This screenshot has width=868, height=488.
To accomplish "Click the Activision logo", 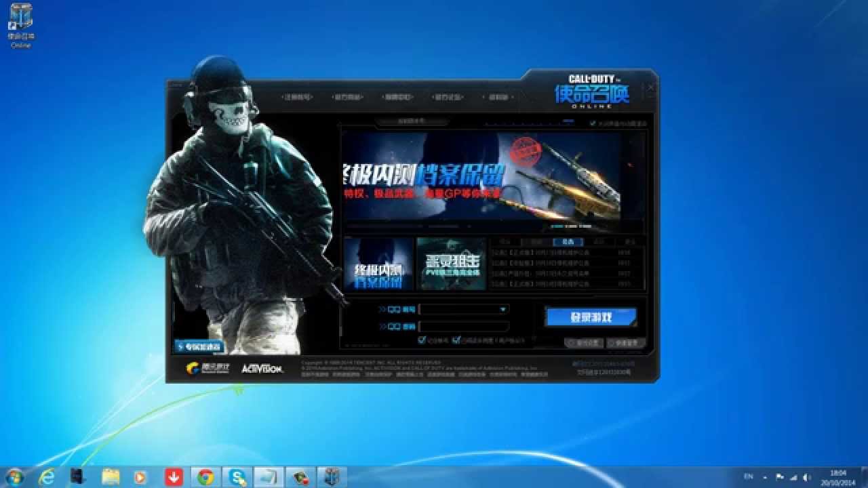I will (262, 368).
